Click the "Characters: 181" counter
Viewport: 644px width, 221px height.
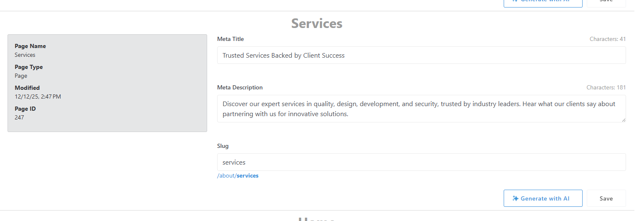[606, 88]
